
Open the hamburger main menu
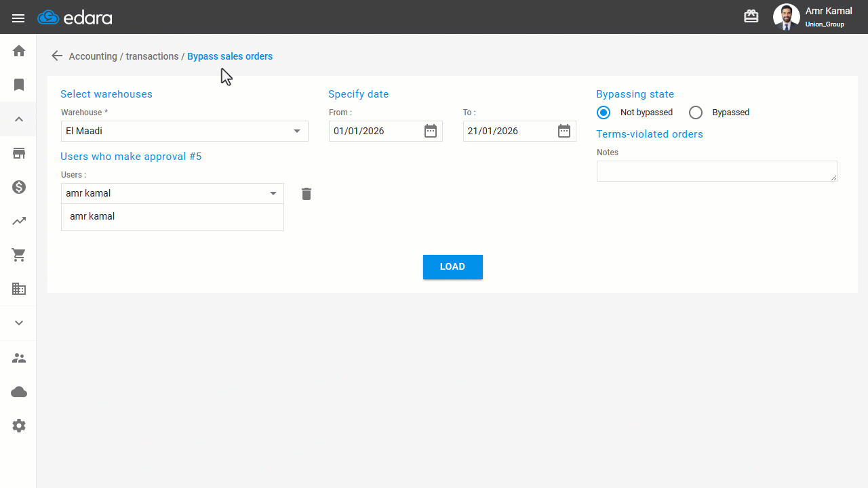(18, 18)
